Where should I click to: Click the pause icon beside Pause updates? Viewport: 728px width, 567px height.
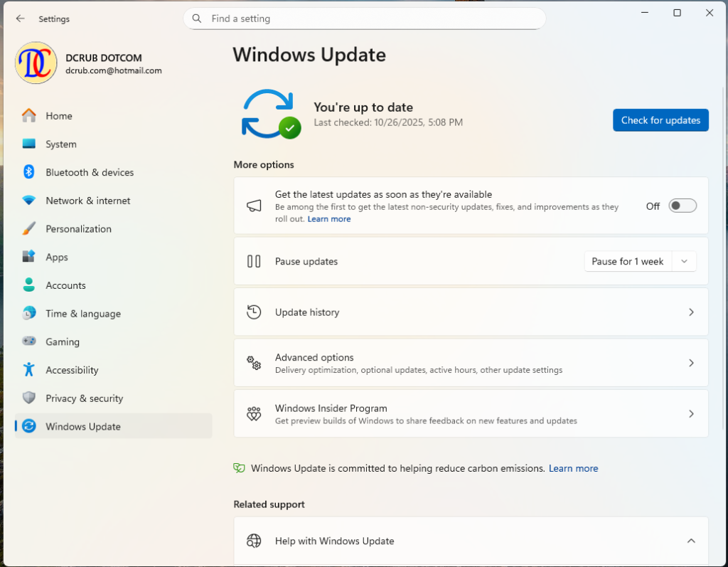254,261
